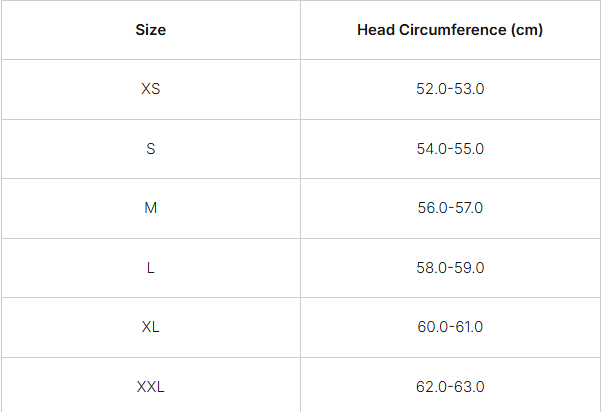Highlight the entire M table row
The image size is (601, 412).
coord(300,208)
